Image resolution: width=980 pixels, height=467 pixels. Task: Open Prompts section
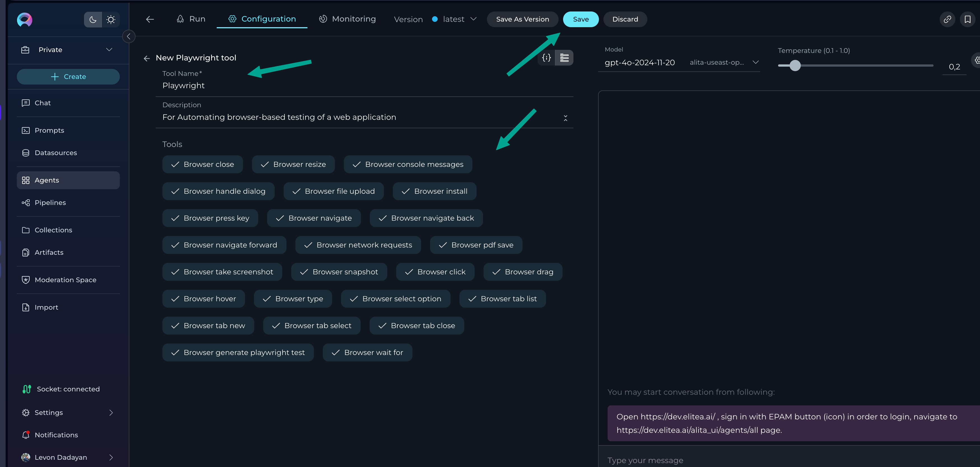(68, 130)
